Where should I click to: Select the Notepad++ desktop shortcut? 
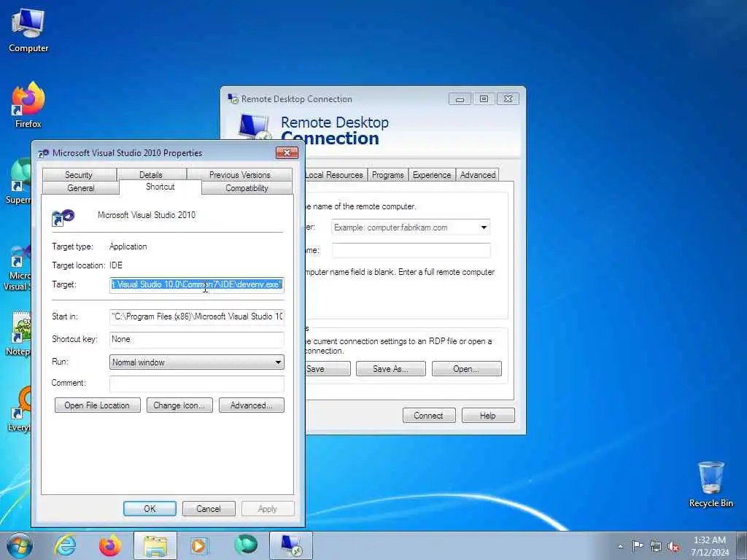[x=18, y=333]
